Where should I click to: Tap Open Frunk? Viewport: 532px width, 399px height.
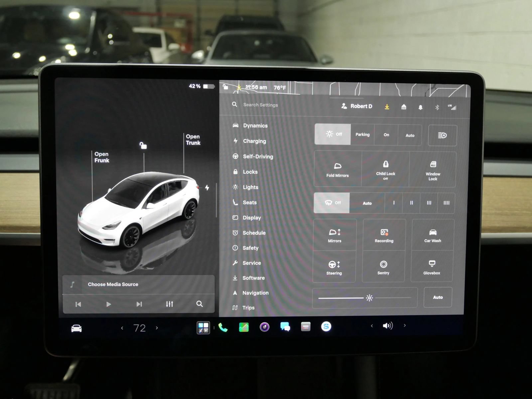pyautogui.click(x=102, y=157)
